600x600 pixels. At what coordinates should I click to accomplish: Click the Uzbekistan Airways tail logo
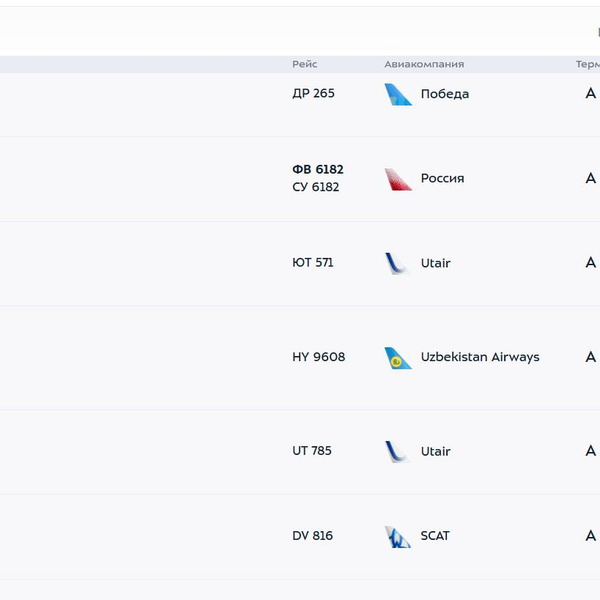click(398, 358)
